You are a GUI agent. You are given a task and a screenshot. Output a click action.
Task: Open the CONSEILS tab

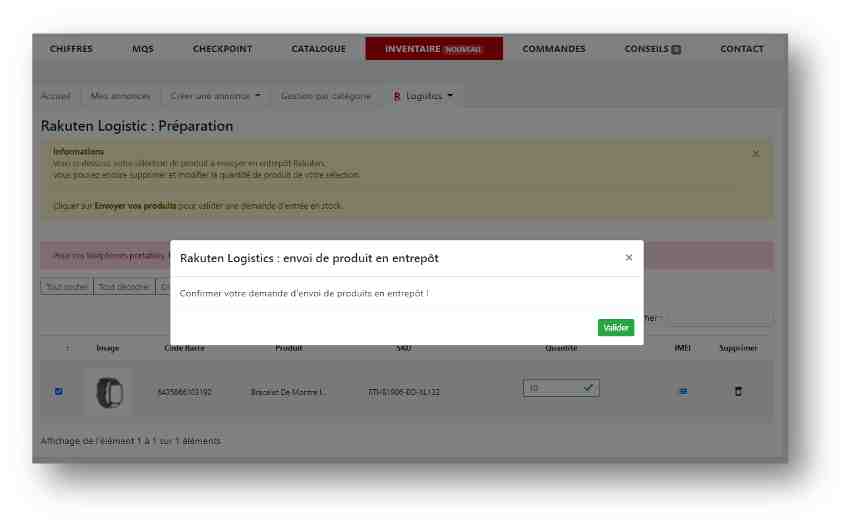pos(646,48)
